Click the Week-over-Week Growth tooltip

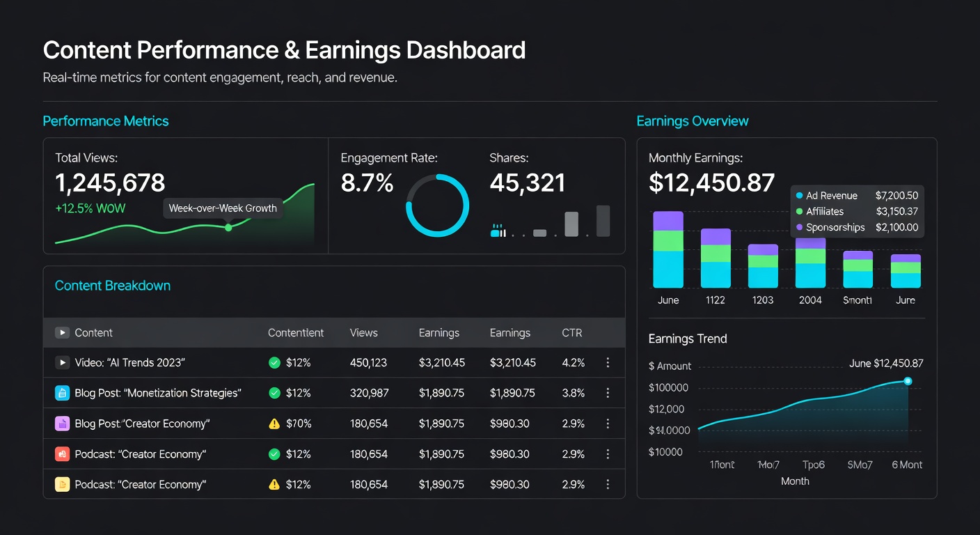coord(223,208)
